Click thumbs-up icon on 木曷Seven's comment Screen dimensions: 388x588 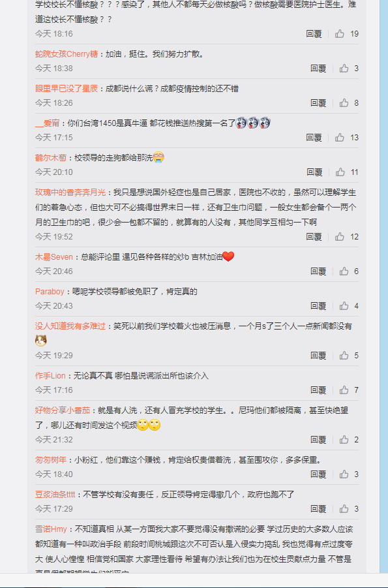click(344, 271)
